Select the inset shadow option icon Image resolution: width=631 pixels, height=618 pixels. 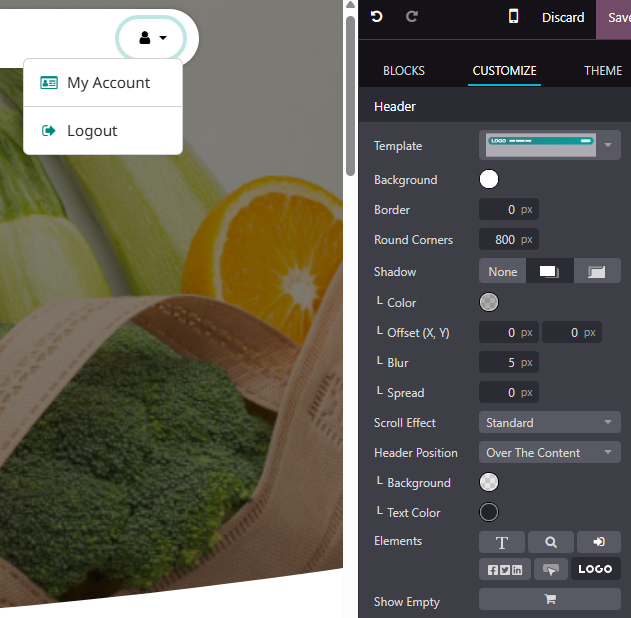point(597,272)
